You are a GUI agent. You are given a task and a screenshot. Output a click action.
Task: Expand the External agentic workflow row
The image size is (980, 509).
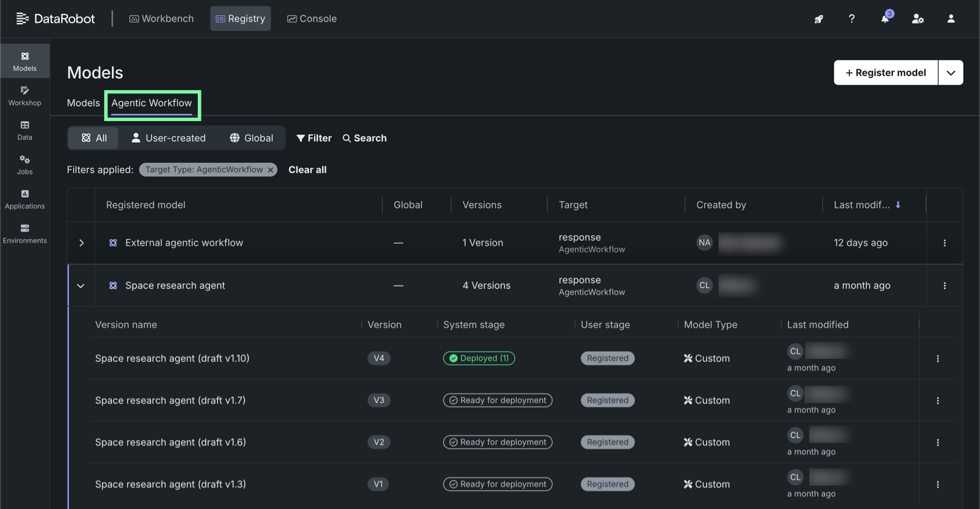pyautogui.click(x=81, y=243)
